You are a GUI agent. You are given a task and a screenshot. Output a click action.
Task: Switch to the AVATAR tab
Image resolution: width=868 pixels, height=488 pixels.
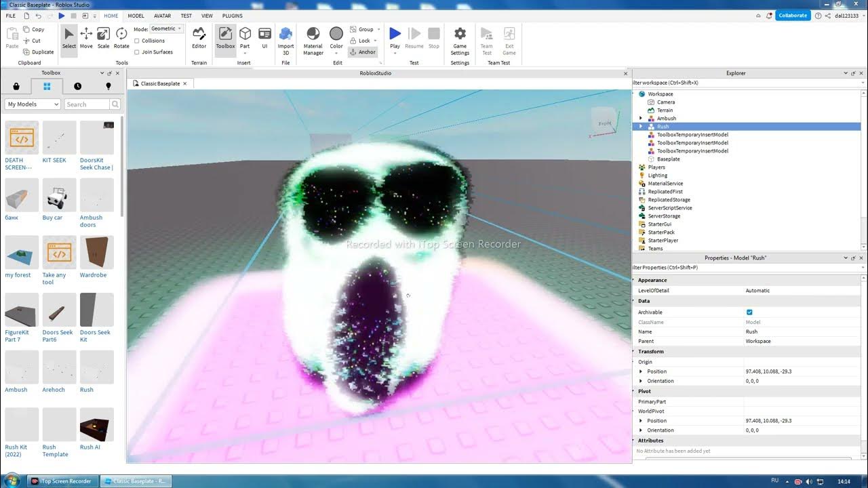tap(162, 16)
